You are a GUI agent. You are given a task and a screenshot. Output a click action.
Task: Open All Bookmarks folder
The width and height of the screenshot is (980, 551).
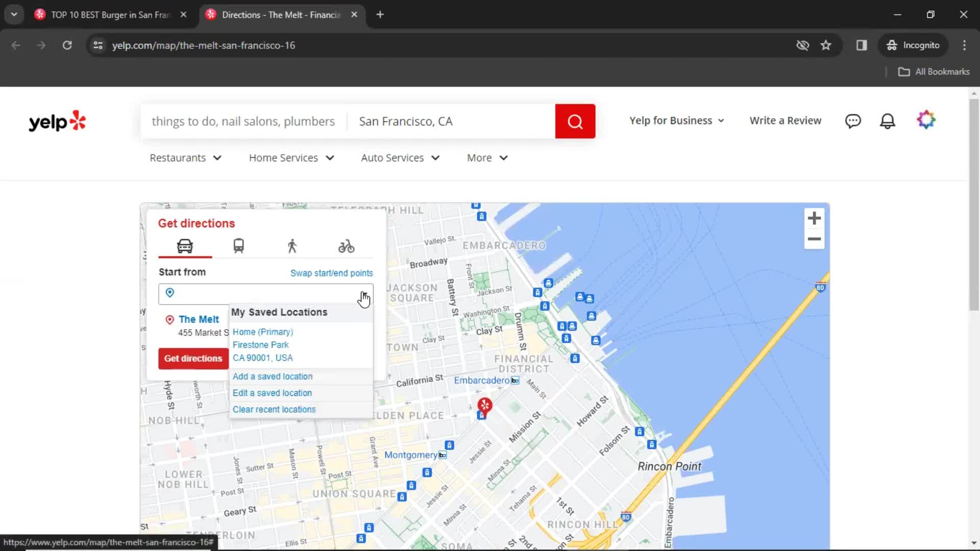tap(934, 71)
